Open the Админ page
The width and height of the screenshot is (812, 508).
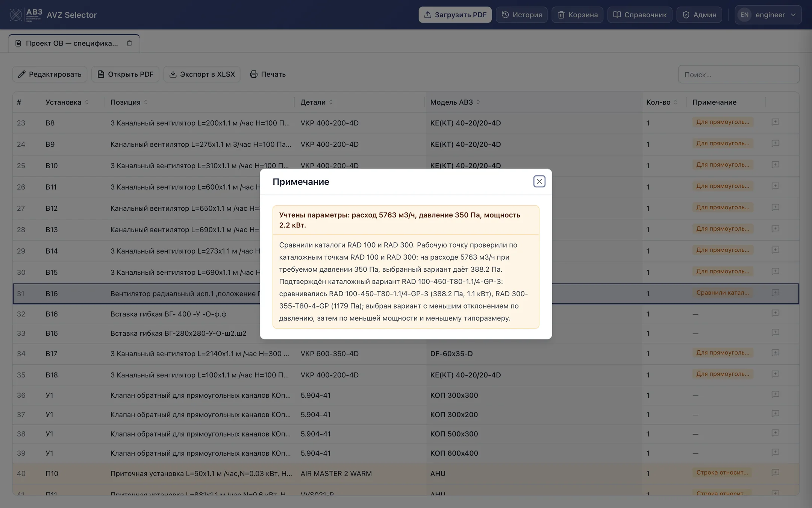pyautogui.click(x=699, y=15)
